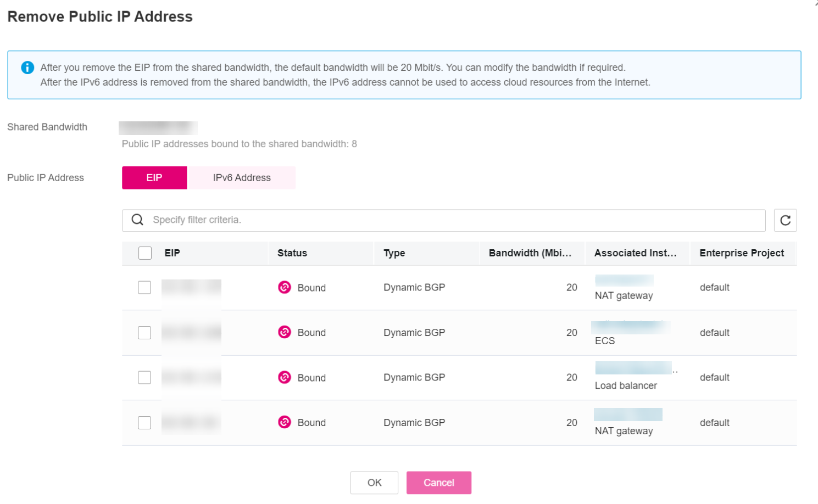
Task: Click bandwidth value 20 in ECS row
Action: click(x=572, y=333)
